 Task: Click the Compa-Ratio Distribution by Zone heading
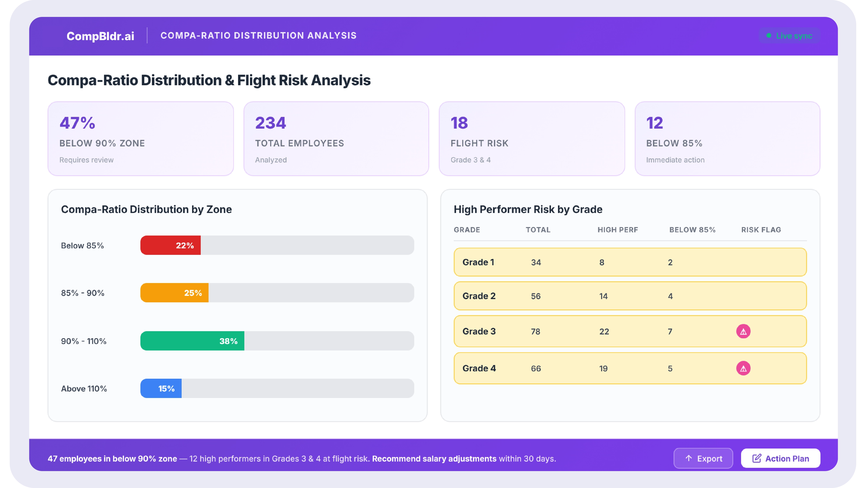(146, 209)
